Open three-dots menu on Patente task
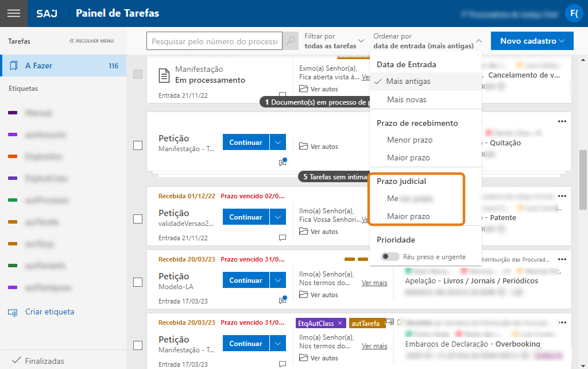588x369 pixels. click(x=562, y=196)
